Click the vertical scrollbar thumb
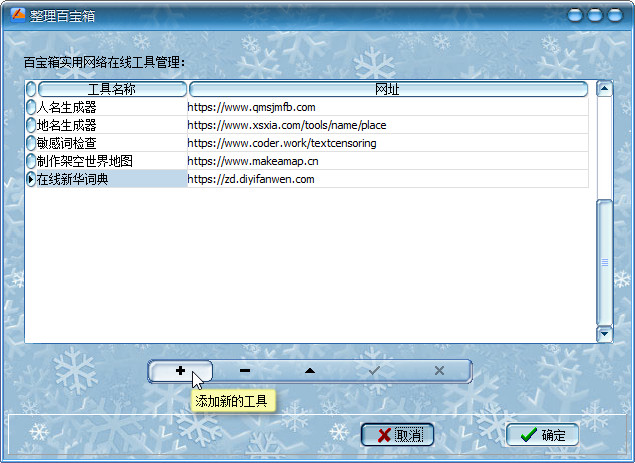Image resolution: width=635 pixels, height=463 pixels. (604, 262)
